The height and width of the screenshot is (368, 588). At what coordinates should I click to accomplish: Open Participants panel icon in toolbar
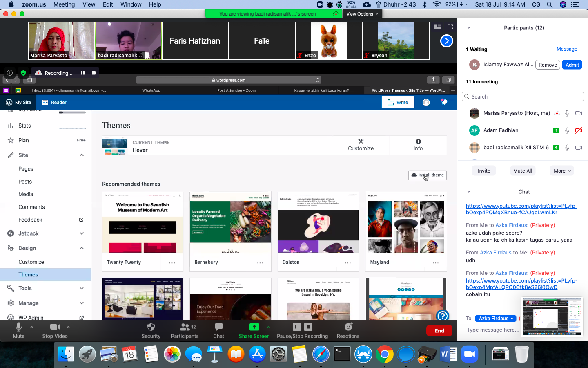[x=185, y=330]
